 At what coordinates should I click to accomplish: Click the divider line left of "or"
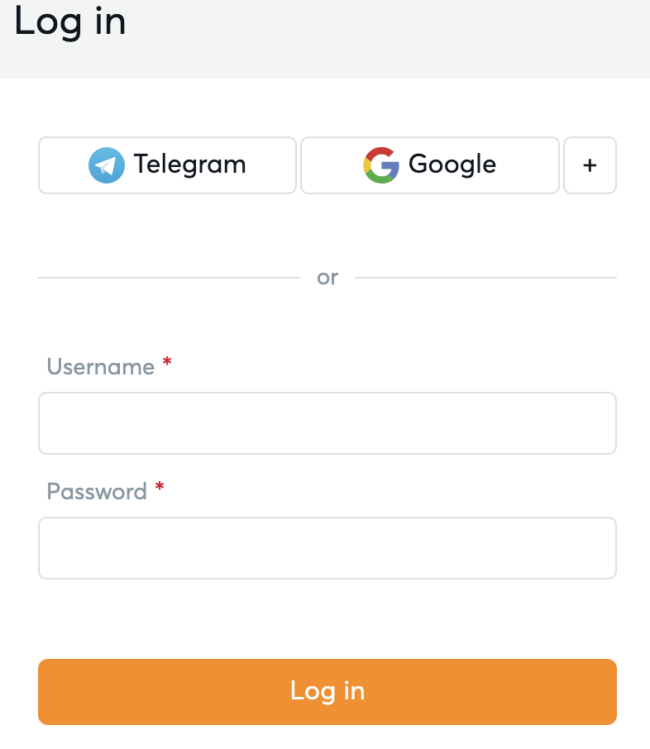coord(168,278)
